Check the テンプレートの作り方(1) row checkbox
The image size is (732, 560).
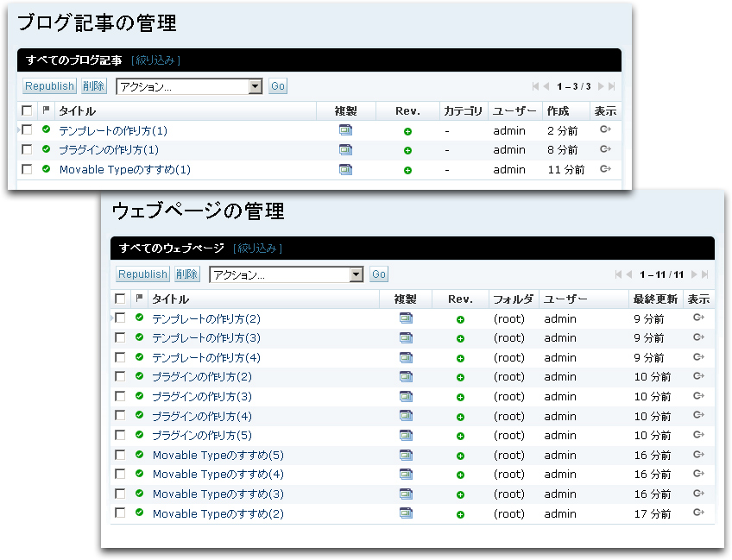(x=27, y=129)
